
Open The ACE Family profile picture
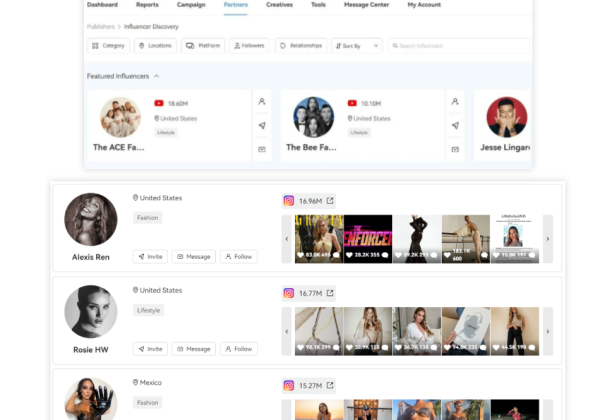click(x=121, y=117)
